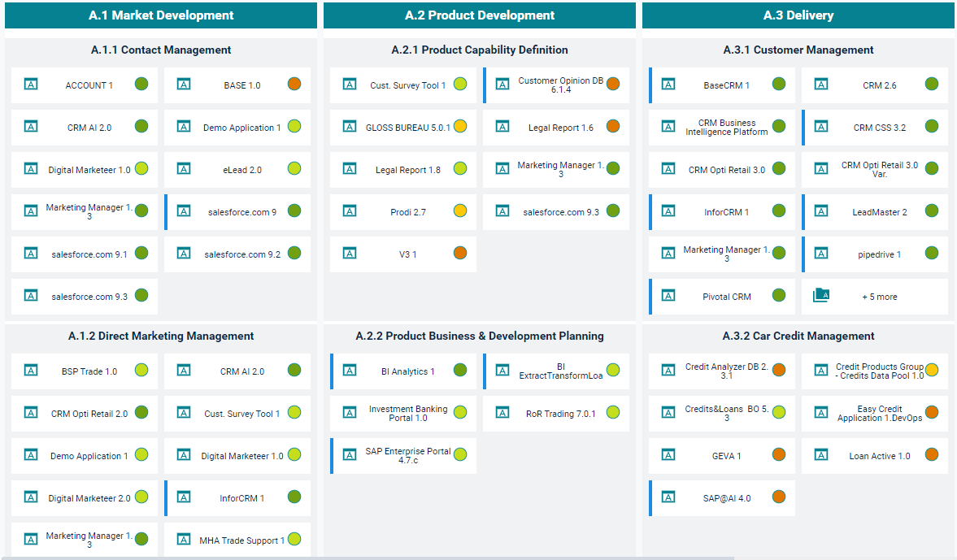This screenshot has width=957, height=560.
Task: Open the salesforce.com 9.2 application card
Action: click(241, 254)
